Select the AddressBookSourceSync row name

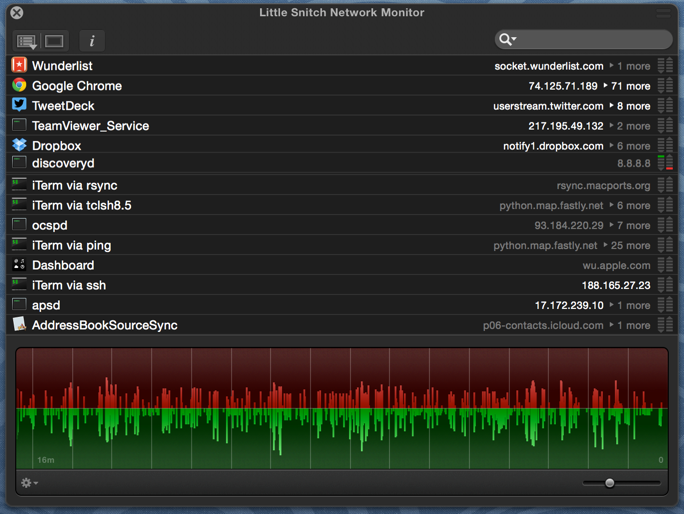105,326
